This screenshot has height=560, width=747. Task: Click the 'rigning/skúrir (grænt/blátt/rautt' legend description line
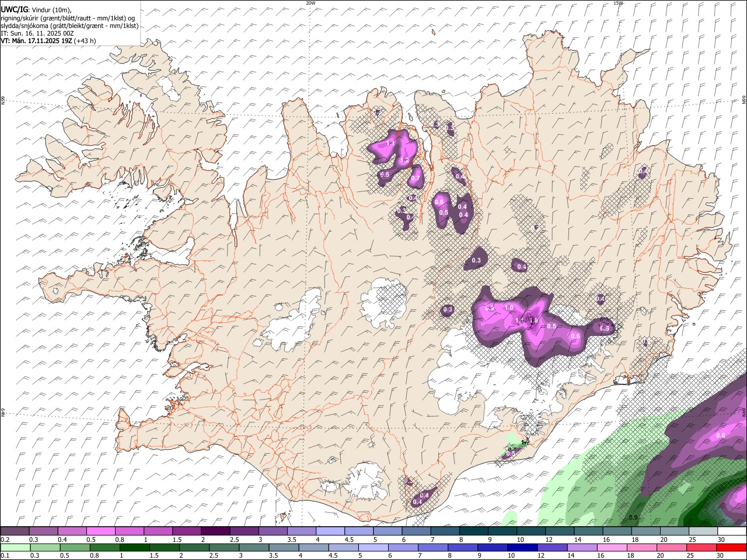68,17
